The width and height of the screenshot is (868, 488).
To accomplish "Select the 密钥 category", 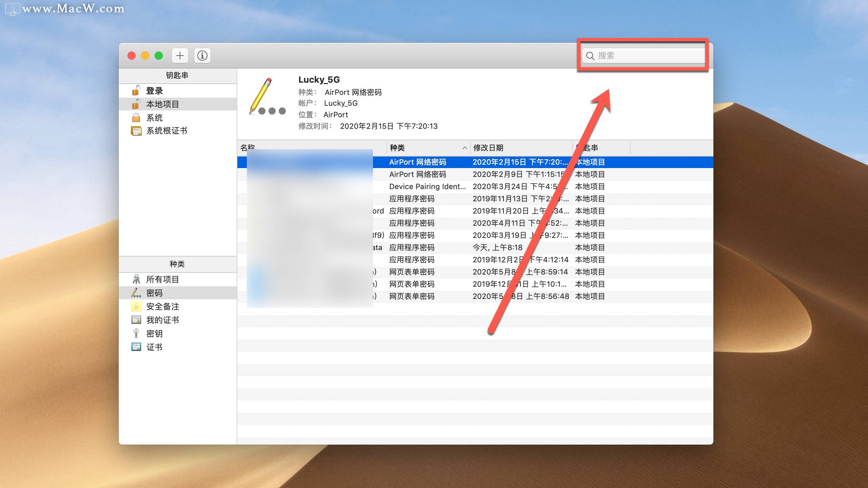I will point(154,333).
